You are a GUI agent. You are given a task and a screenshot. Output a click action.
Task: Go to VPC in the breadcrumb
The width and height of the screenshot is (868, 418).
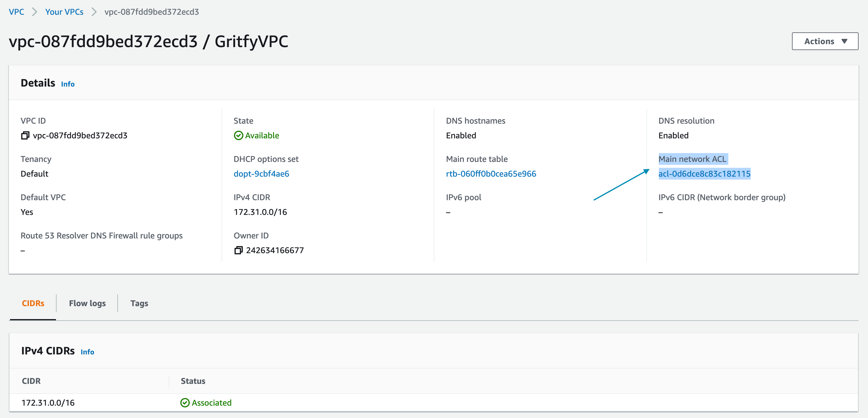(x=16, y=12)
